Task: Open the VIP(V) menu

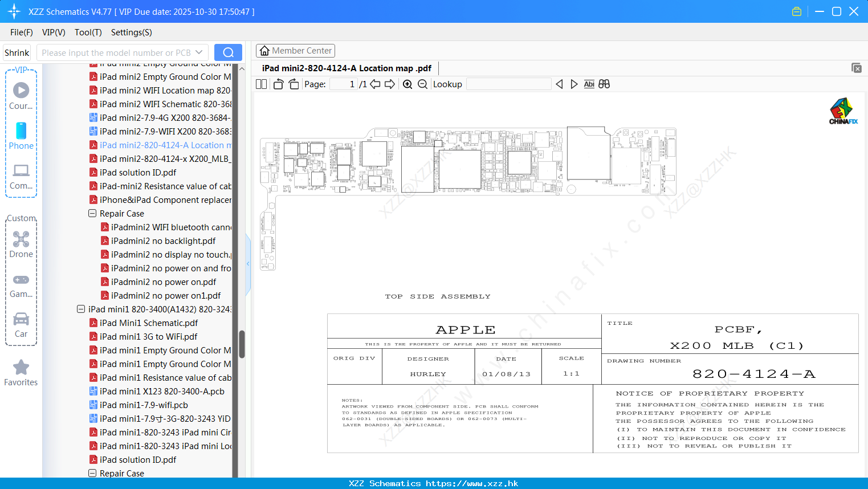Action: tap(54, 32)
